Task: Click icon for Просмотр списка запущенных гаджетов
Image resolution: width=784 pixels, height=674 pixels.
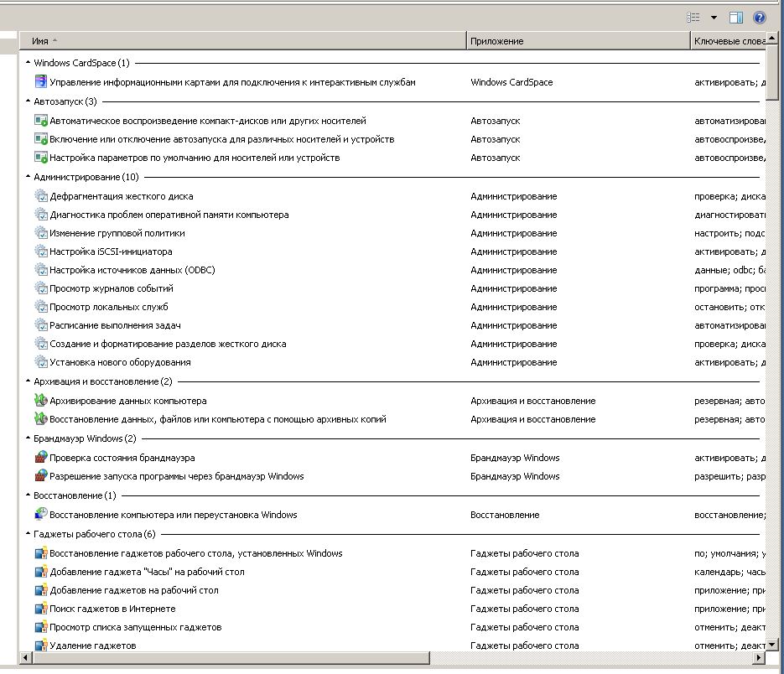Action: pyautogui.click(x=41, y=628)
